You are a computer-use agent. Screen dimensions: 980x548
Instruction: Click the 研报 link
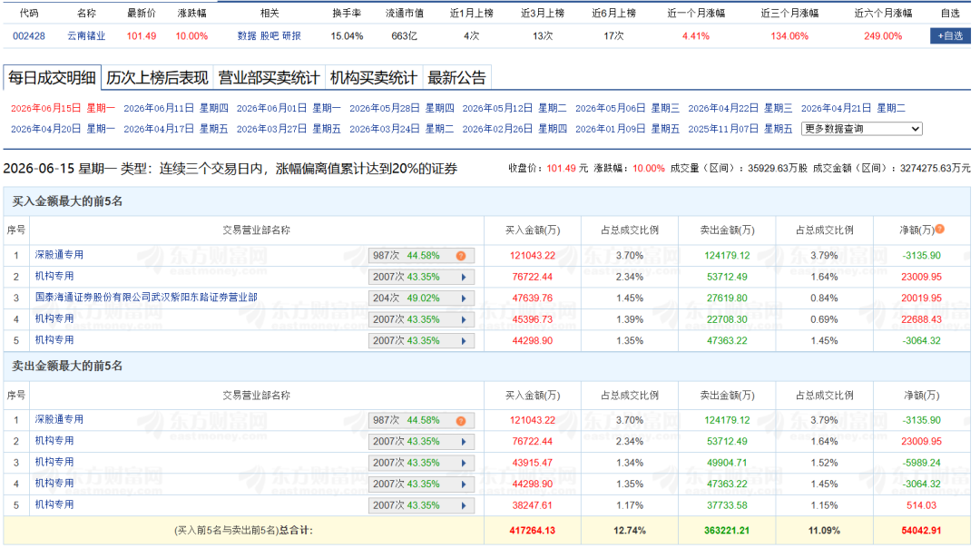pyautogui.click(x=291, y=36)
